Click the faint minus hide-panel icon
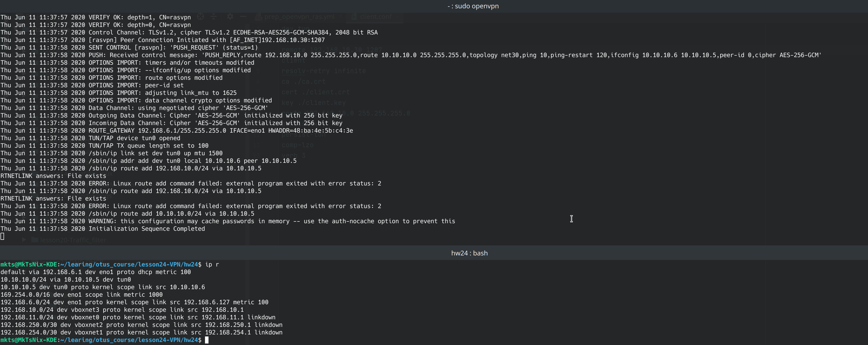This screenshot has width=868, height=345. pos(243,17)
